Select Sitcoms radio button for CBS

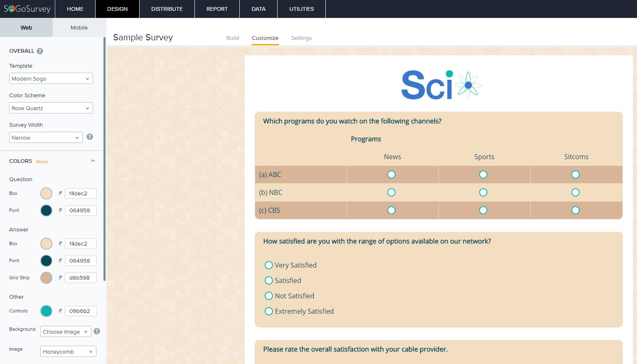click(x=575, y=210)
